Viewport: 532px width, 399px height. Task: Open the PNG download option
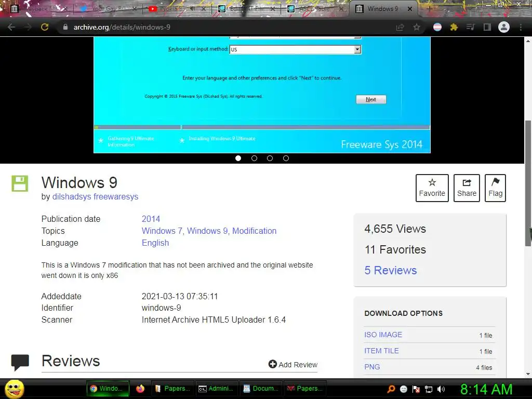point(372,367)
